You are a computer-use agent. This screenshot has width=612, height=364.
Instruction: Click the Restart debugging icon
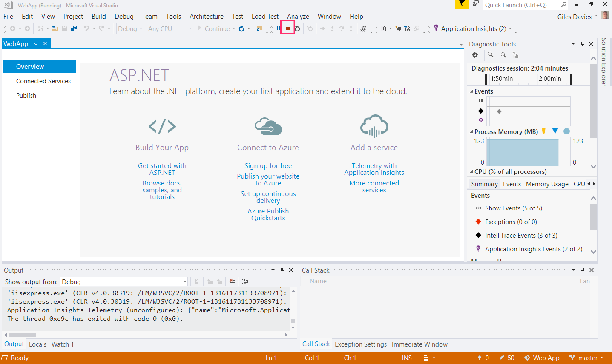pyautogui.click(x=297, y=29)
